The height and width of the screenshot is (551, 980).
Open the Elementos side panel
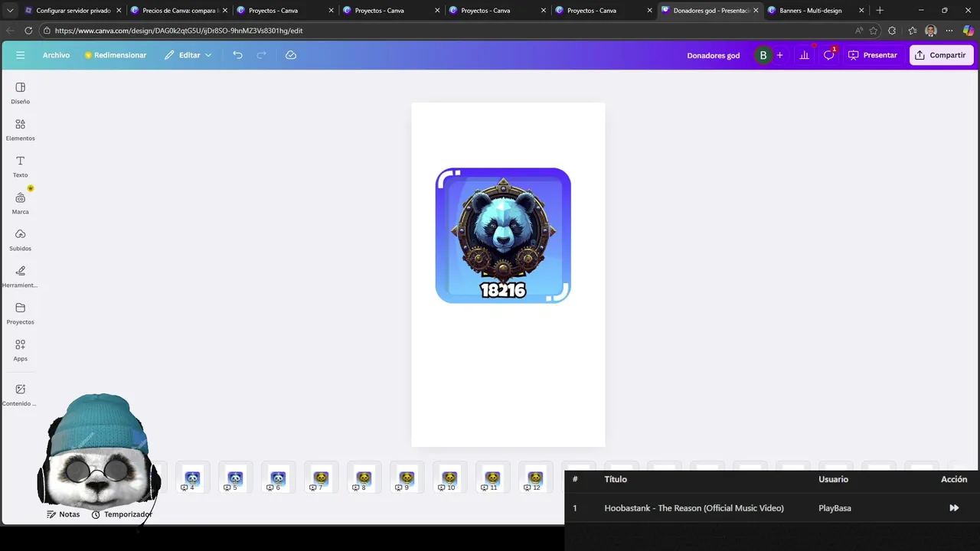click(x=21, y=130)
